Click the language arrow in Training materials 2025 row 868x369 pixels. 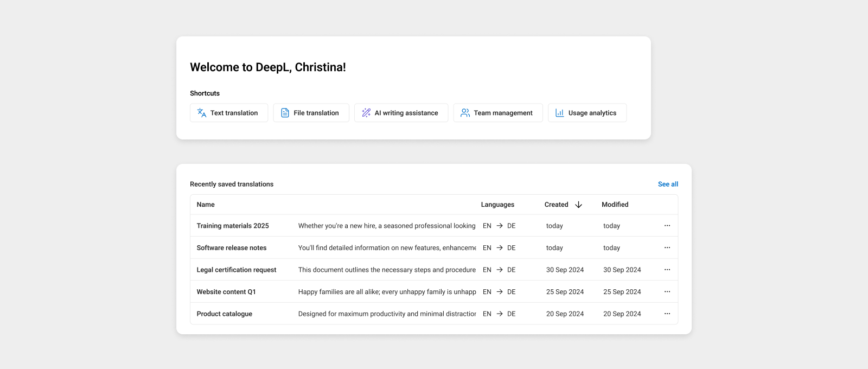(500, 226)
